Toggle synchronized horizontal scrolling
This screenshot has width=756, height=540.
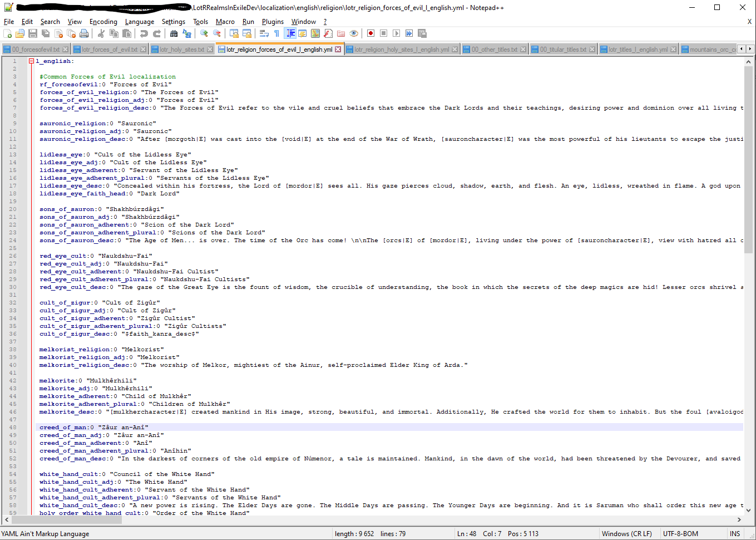pos(247,34)
